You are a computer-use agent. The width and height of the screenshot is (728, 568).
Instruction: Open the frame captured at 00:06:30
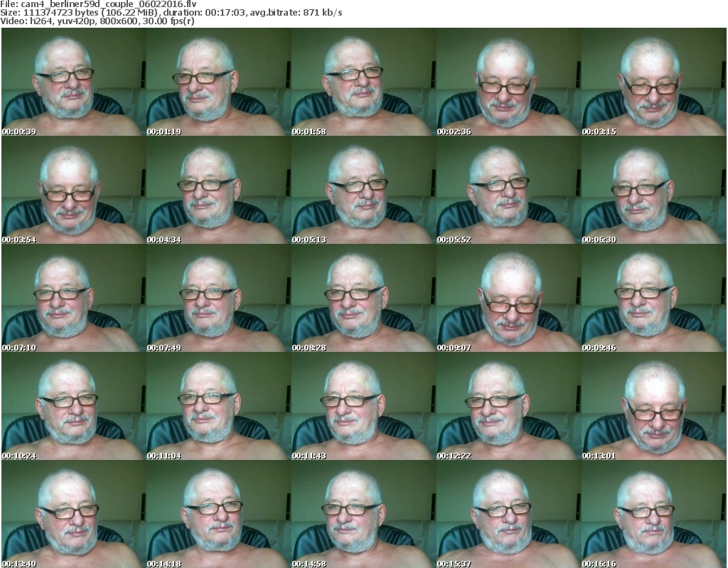pos(654,190)
